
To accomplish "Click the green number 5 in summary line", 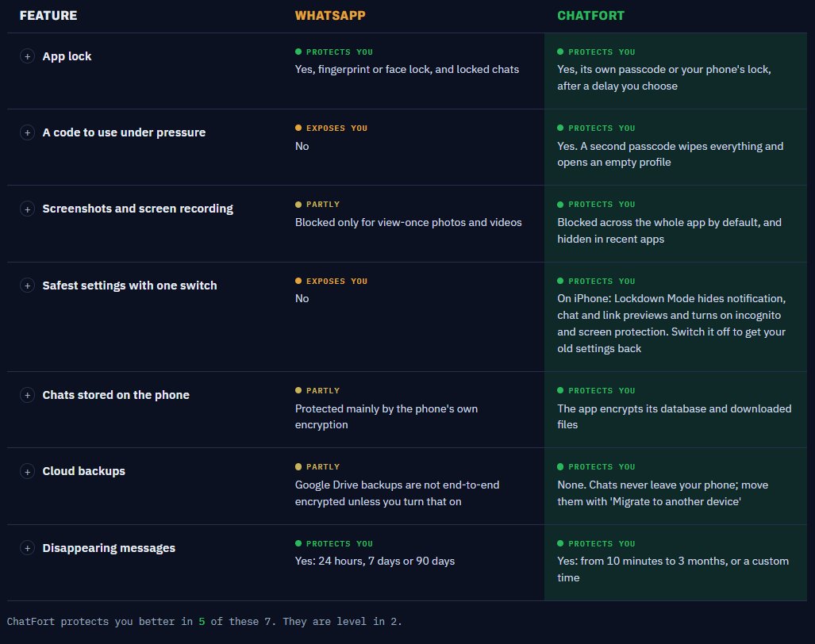I will point(202,621).
